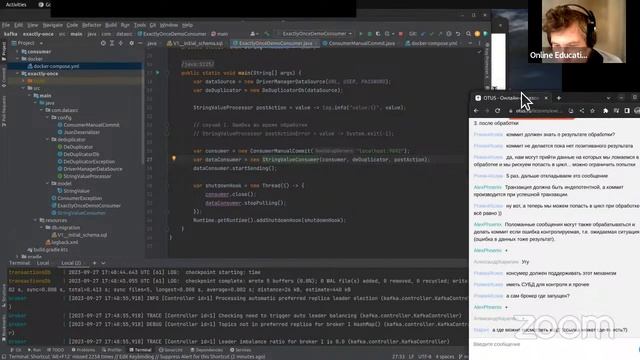This screenshot has height=360, width=640.
Task: Open the orange avatar icon in the IDE toolbar
Action: (x=477, y=34)
